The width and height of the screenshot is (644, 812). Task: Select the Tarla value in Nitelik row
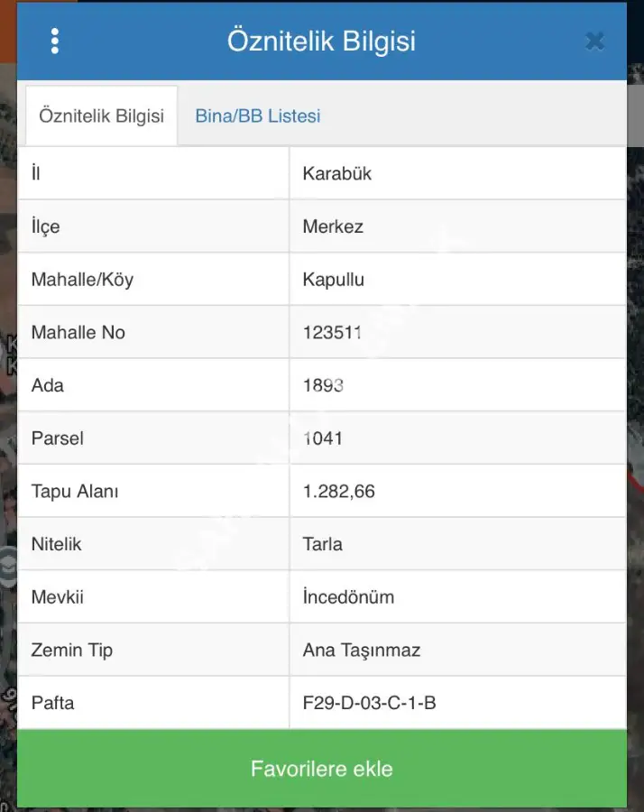tap(323, 544)
